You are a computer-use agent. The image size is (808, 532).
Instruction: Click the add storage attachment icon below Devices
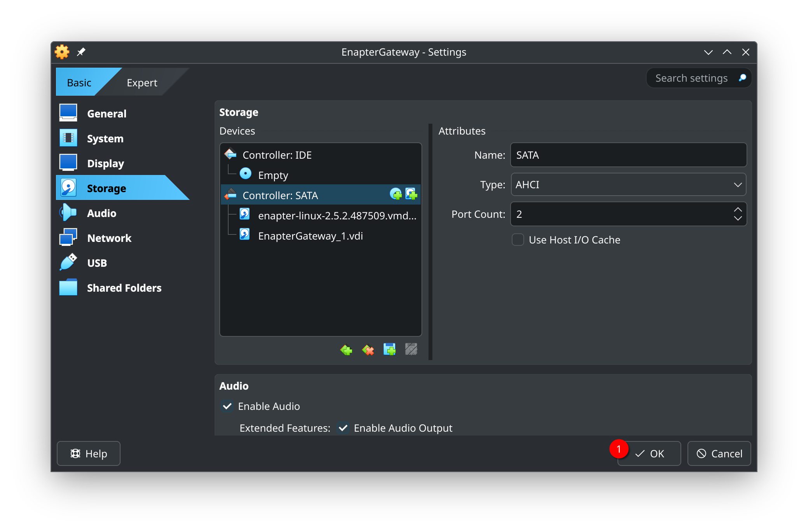389,350
